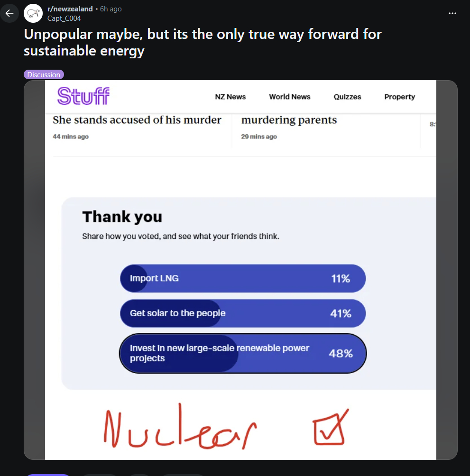Open Capt_C004 user profile
Viewport: 470px width, 476px height.
(x=64, y=18)
